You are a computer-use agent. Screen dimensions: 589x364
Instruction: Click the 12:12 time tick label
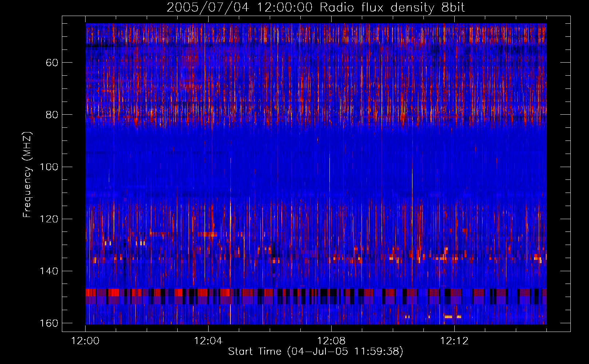[x=454, y=341]
